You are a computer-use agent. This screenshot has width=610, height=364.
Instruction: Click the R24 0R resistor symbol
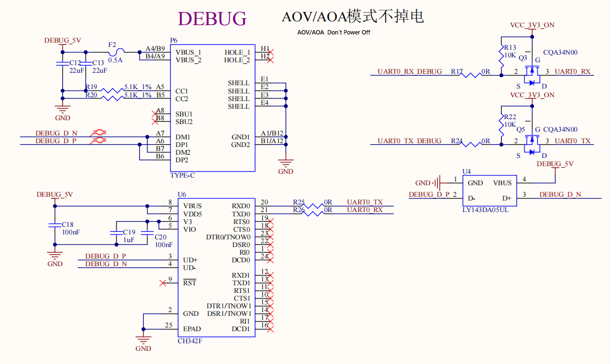click(471, 144)
